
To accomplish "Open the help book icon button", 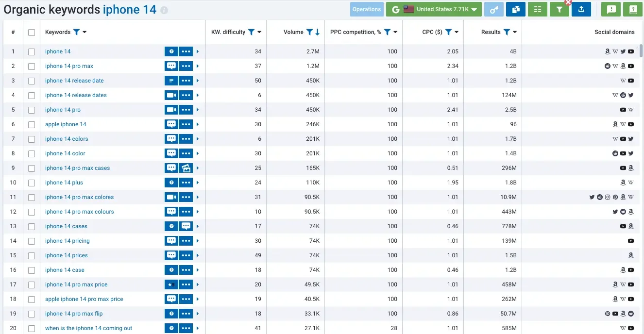I will click(x=633, y=9).
